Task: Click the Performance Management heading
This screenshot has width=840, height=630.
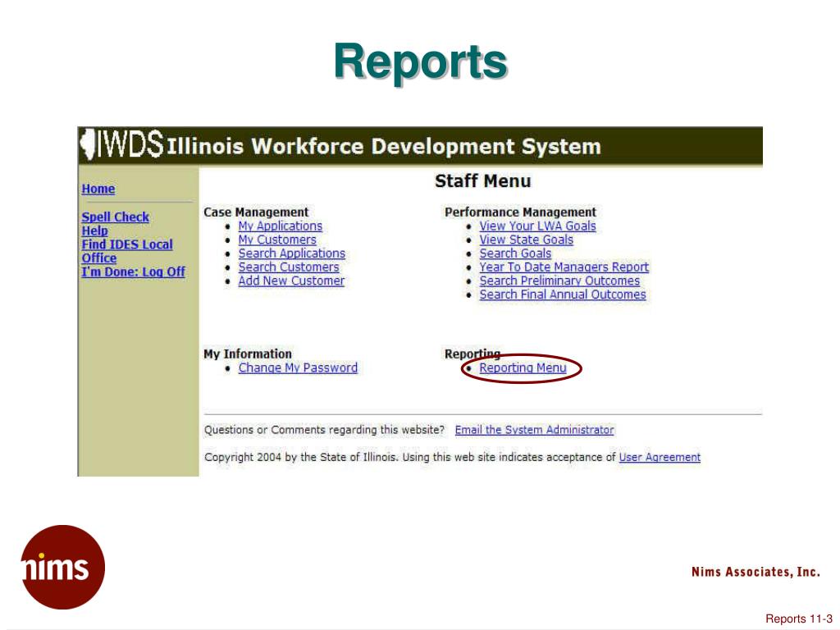Action: coord(520,212)
